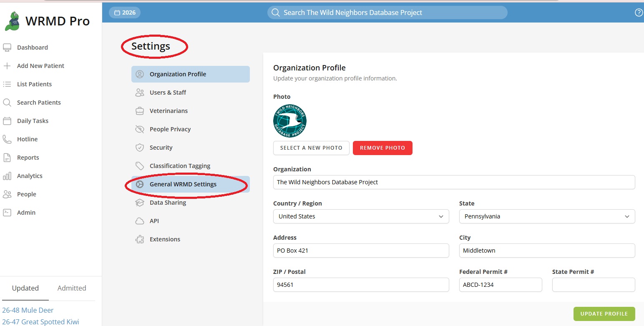Open the Analytics section
Viewport: 644px width, 326px height.
pyautogui.click(x=30, y=176)
